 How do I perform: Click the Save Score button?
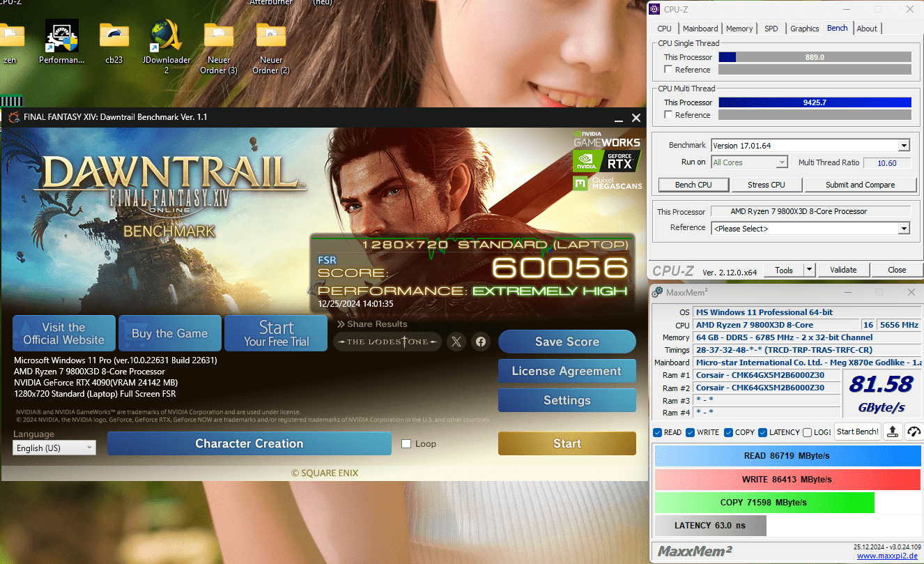[x=567, y=342]
